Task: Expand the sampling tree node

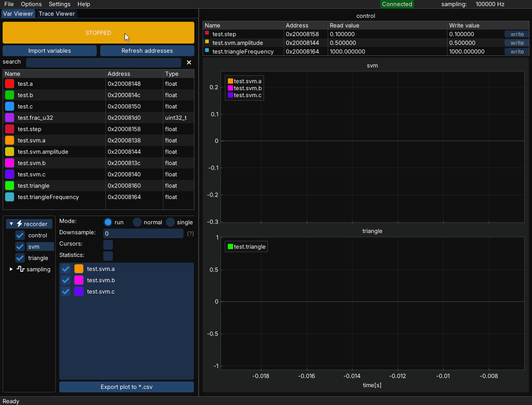Action: [11, 269]
